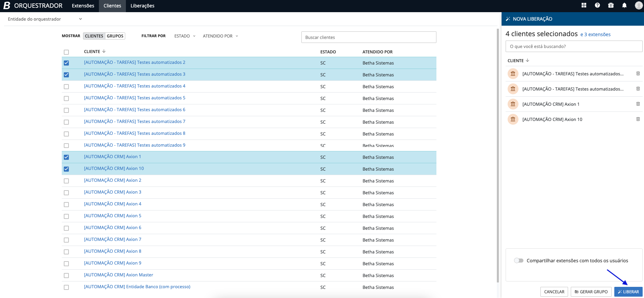Check the Axion Master row checkbox

click(66, 275)
